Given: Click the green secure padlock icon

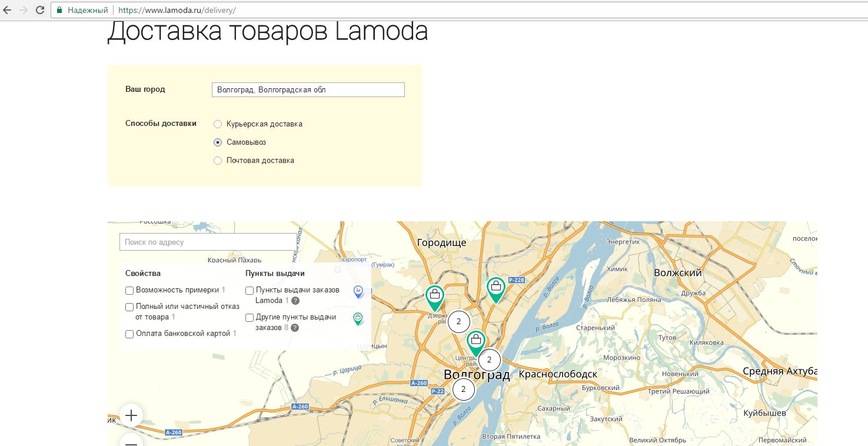Looking at the screenshot, I should click(x=59, y=10).
